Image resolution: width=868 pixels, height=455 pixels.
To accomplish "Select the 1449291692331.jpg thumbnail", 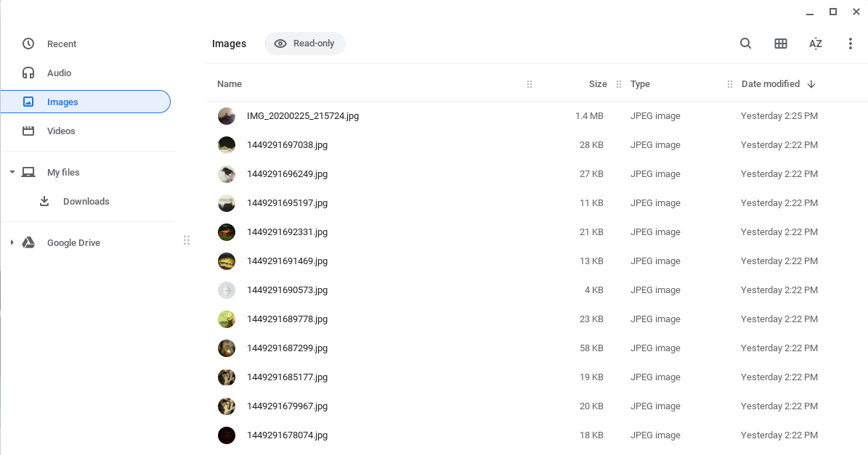I will click(x=227, y=232).
